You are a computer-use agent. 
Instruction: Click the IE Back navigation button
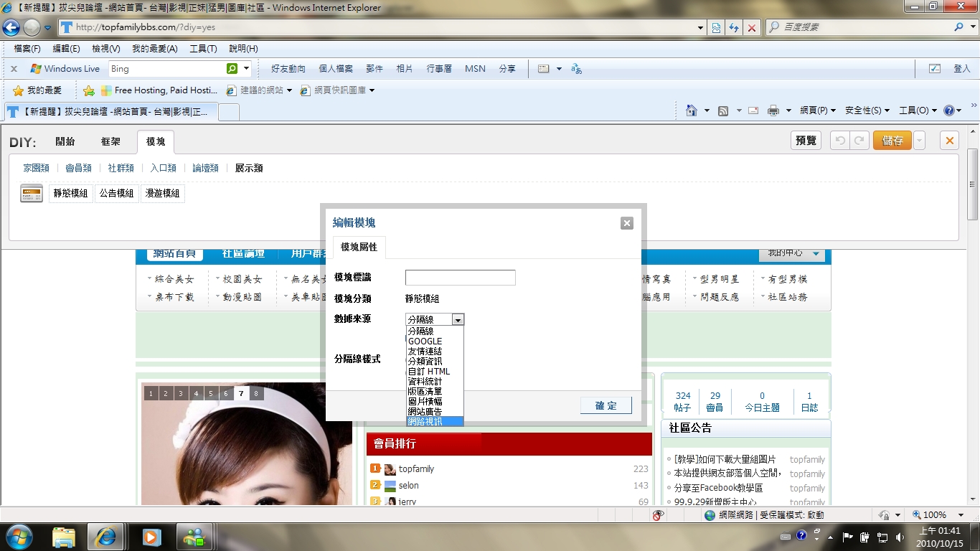[11, 27]
